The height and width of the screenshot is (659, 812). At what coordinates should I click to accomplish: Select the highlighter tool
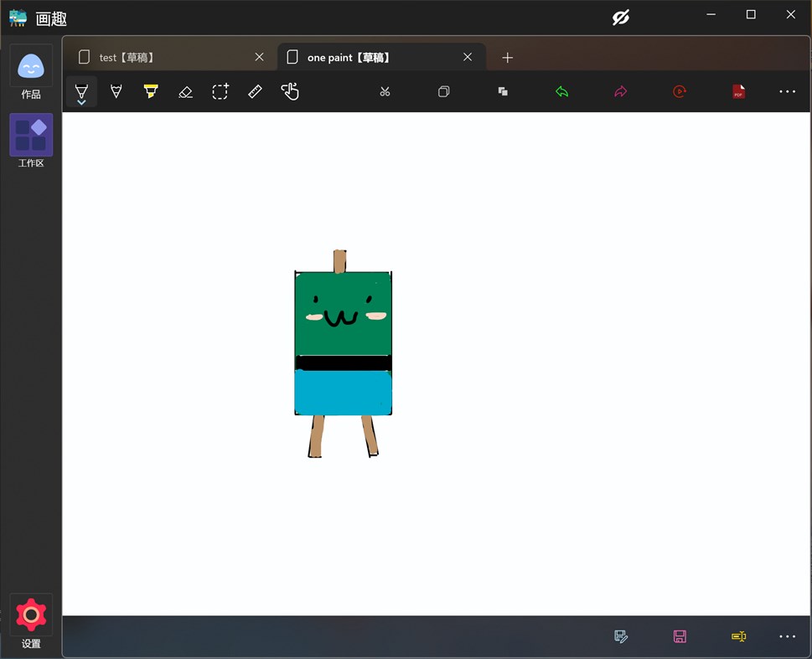pos(151,91)
